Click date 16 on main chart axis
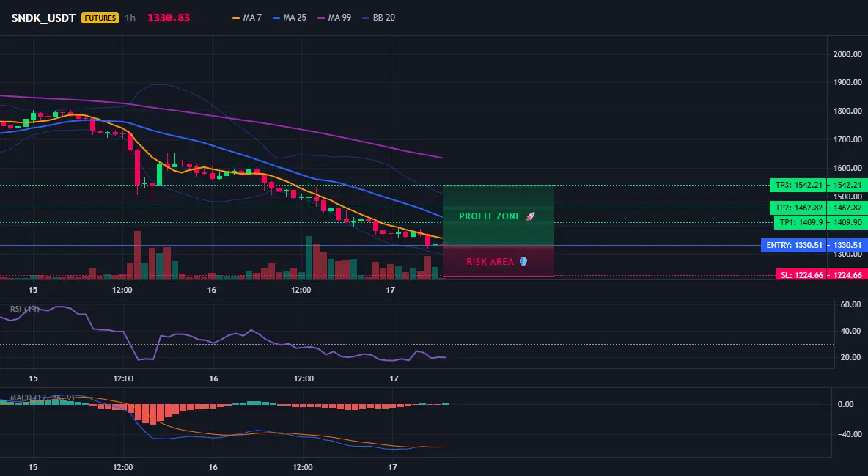 tap(212, 290)
